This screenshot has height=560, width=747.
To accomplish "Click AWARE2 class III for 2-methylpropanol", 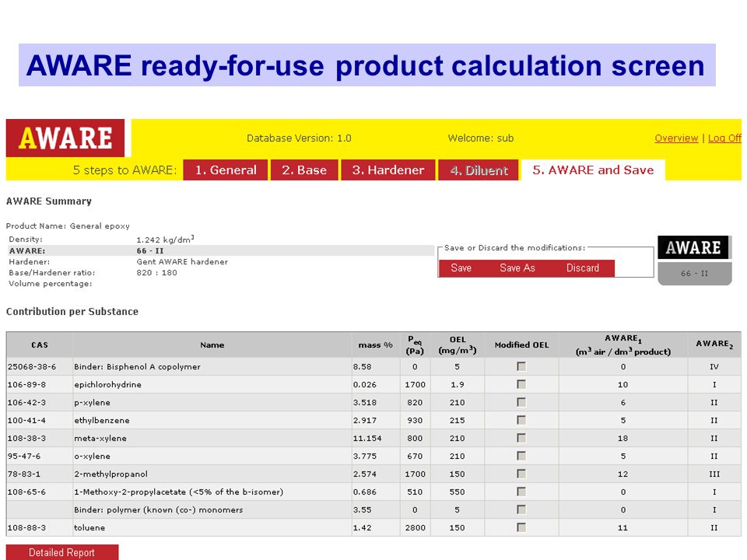I will click(x=714, y=474).
